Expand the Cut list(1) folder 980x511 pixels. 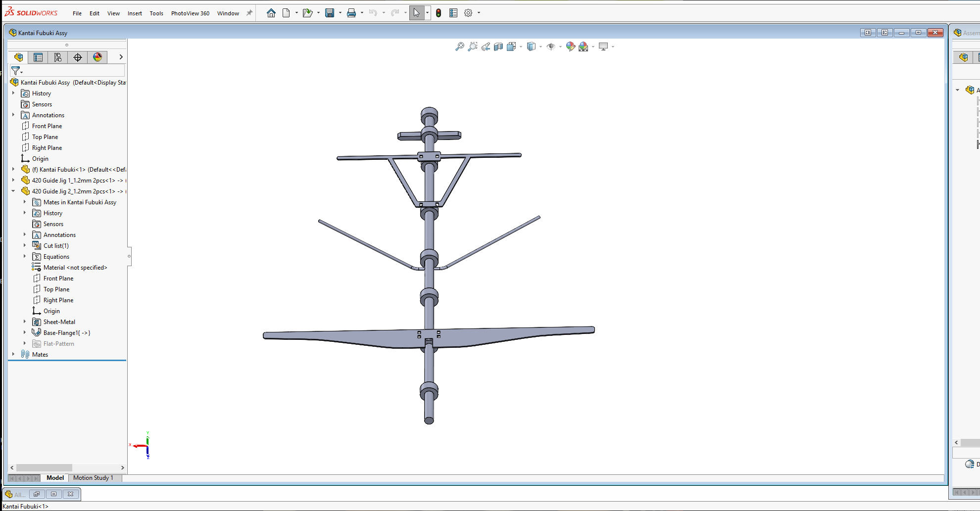(x=25, y=245)
